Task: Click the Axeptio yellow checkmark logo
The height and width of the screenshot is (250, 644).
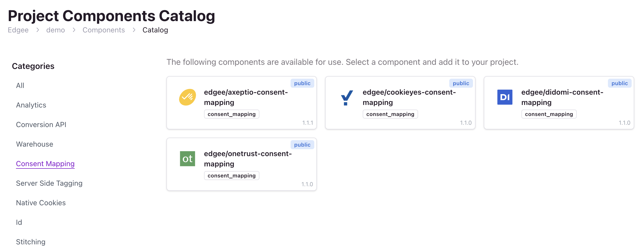Action: point(188,97)
